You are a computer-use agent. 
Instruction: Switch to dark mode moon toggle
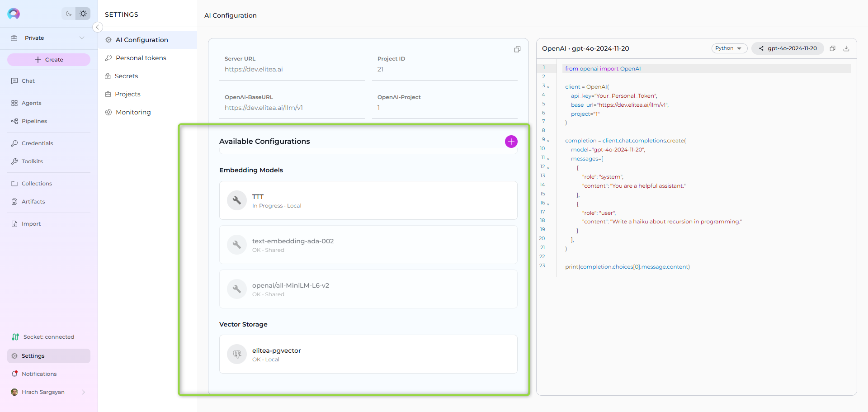coord(69,14)
